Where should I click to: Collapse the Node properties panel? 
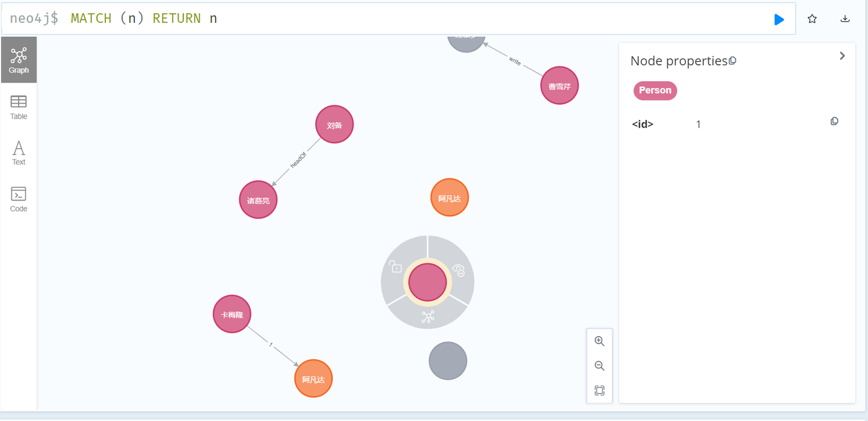click(x=842, y=56)
